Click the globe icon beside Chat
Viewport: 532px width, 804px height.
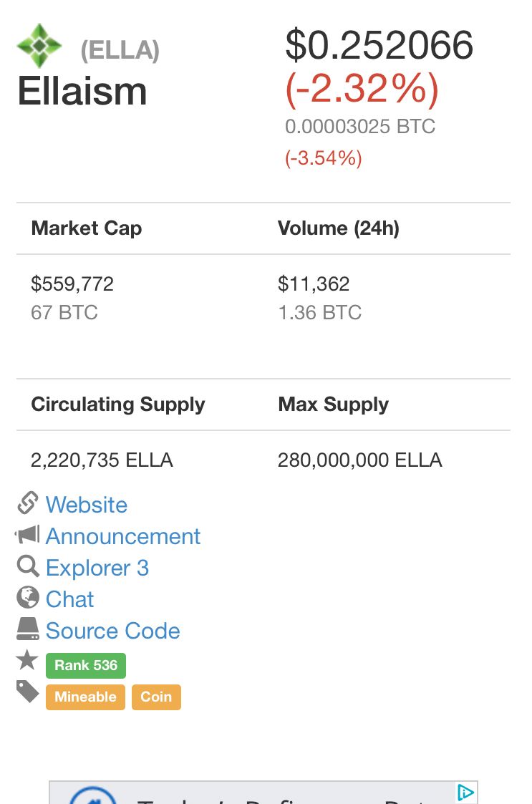tap(27, 598)
